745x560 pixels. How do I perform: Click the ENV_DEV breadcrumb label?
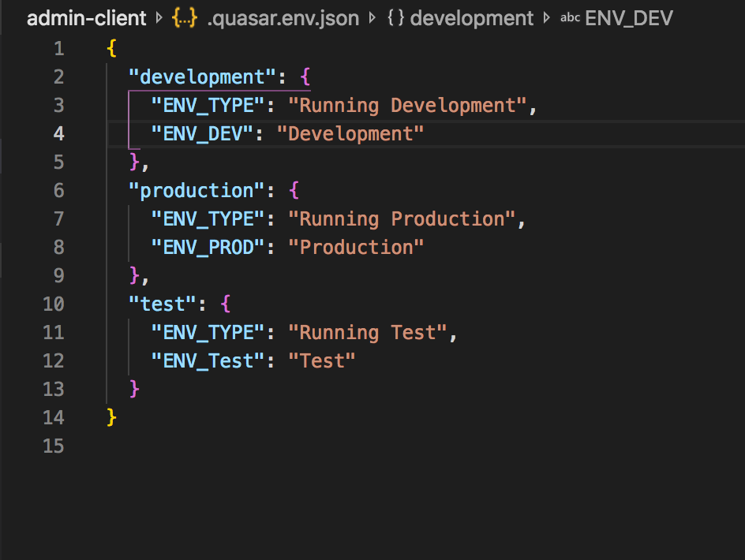[627, 17]
